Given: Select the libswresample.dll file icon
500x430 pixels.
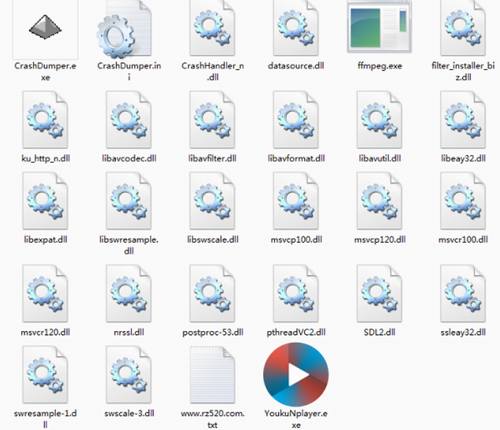Looking at the screenshot, I should click(129, 201).
